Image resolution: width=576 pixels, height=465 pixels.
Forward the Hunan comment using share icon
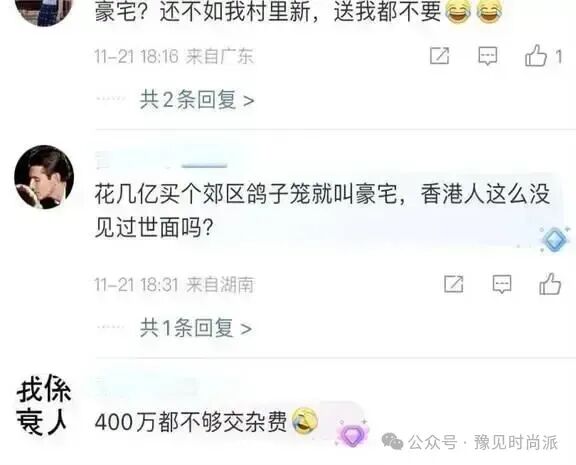[x=454, y=284]
